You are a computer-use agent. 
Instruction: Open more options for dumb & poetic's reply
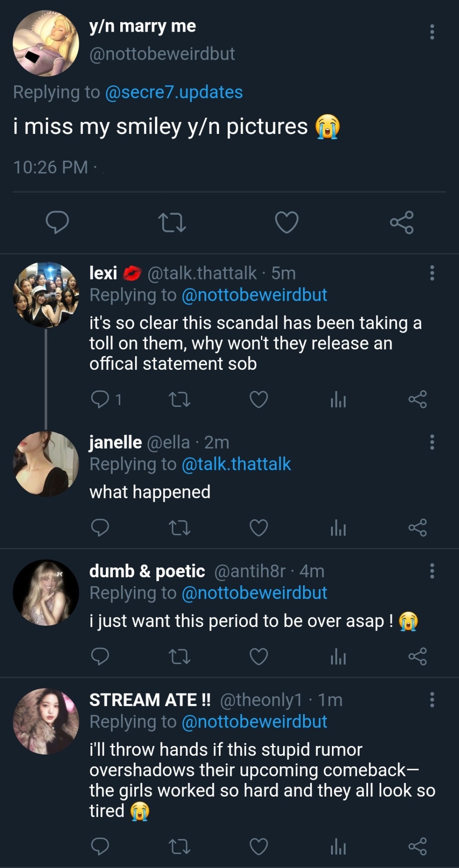point(432,571)
